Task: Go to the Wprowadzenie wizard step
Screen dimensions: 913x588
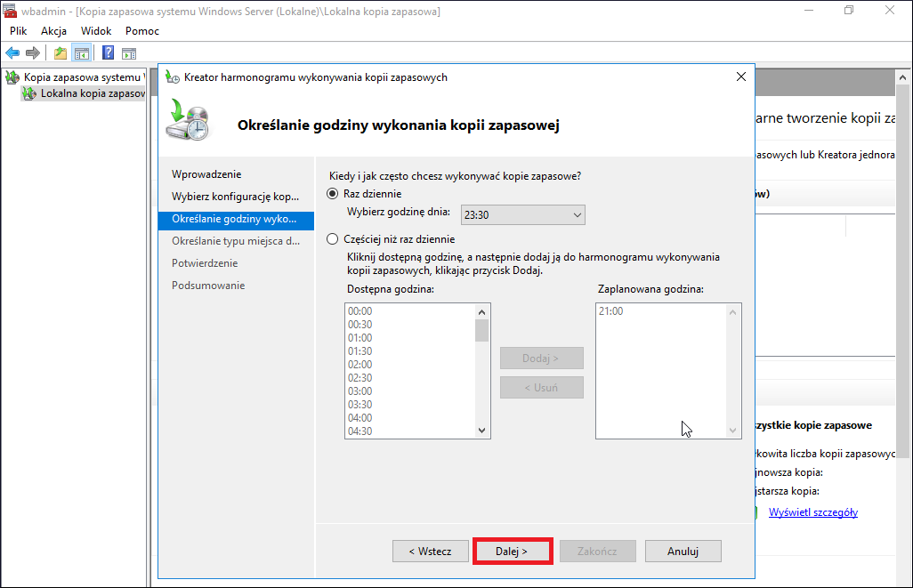Action: coord(206,174)
